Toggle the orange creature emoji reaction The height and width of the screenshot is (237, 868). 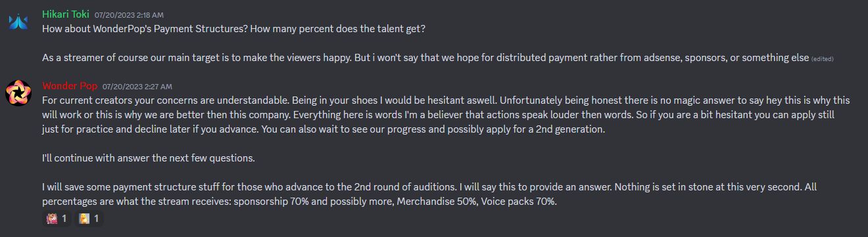tap(89, 219)
